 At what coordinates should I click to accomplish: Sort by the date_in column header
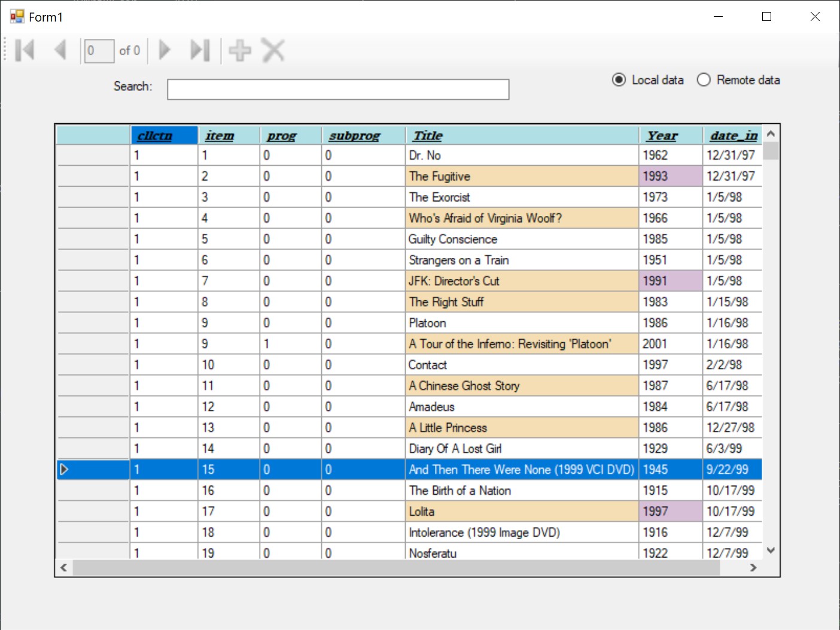(x=732, y=135)
